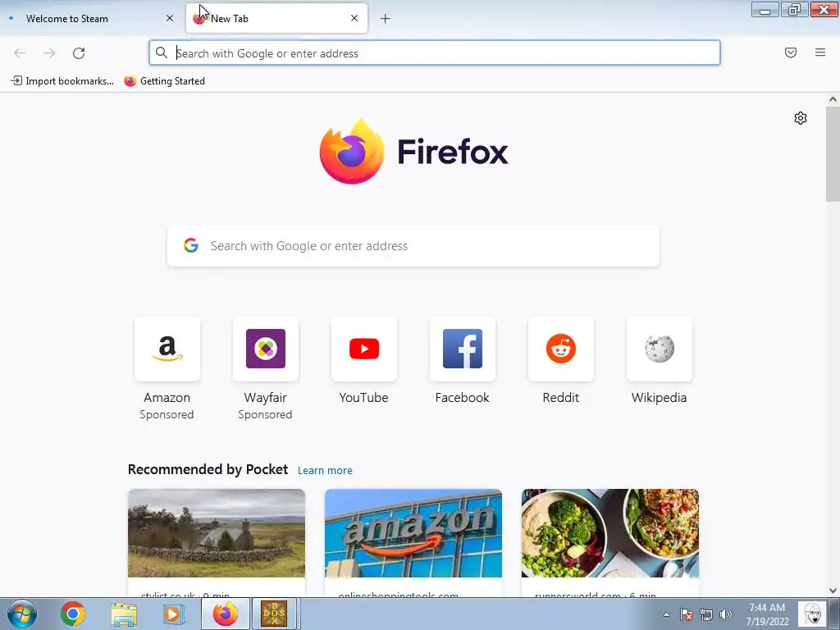
Task: Click the Sponsored label under Amazon
Action: 167,414
